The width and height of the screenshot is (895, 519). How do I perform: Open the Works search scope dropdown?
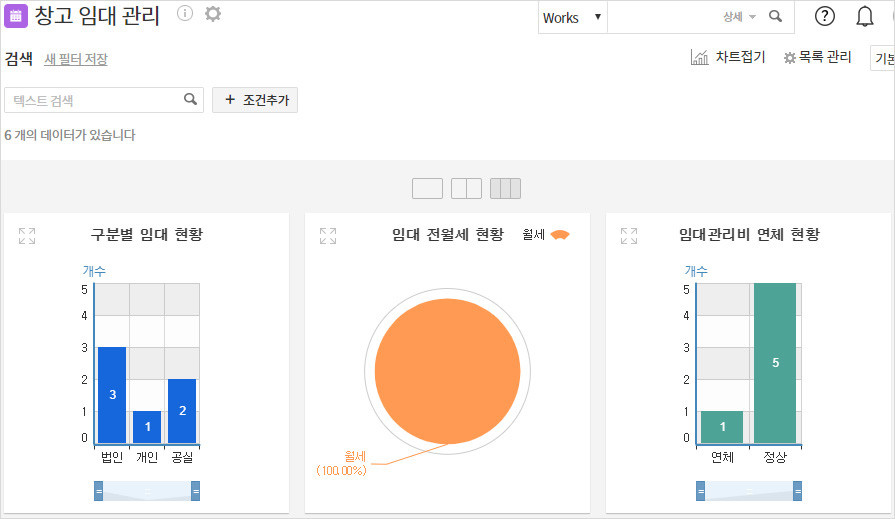[x=573, y=18]
